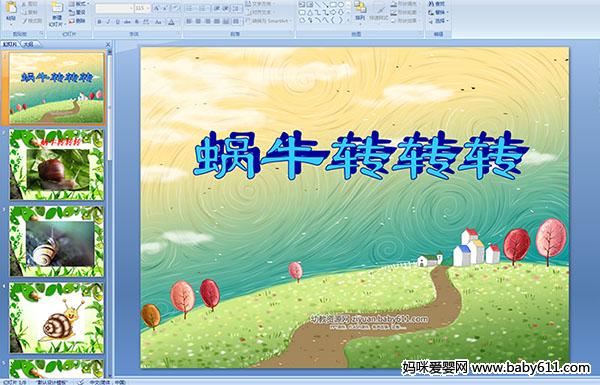Click the Reset slide icon
Image resolution: width=600 pixels, height=385 pixels.
[78, 12]
